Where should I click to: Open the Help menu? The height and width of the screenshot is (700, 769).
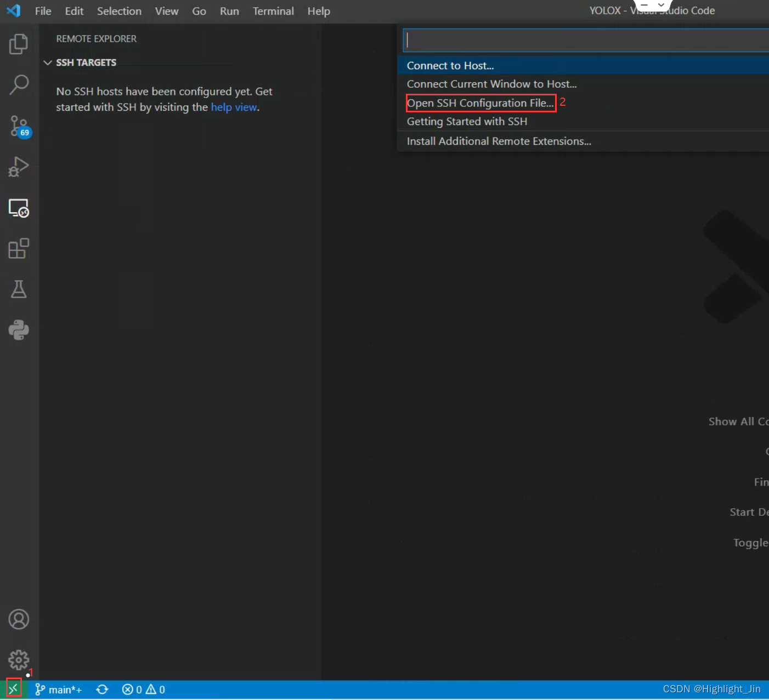pyautogui.click(x=318, y=11)
